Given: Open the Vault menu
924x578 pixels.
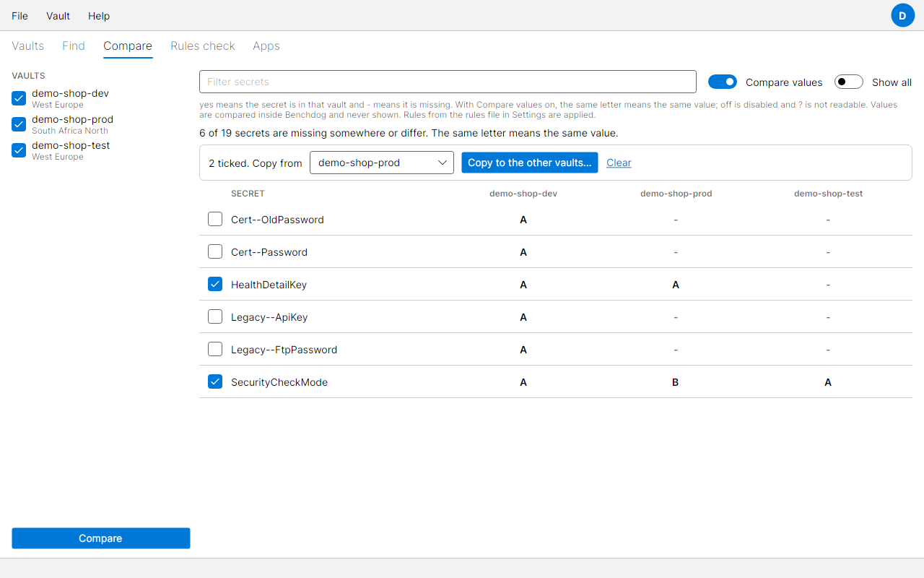Looking at the screenshot, I should tap(58, 16).
